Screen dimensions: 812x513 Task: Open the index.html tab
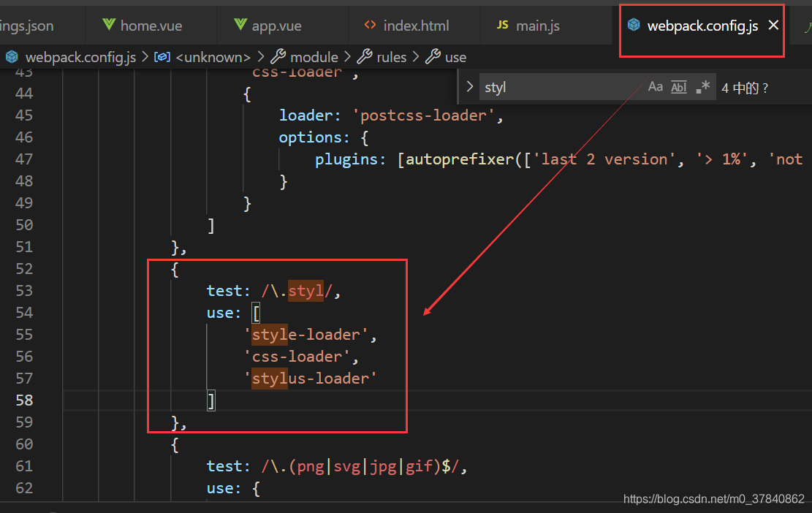point(415,26)
